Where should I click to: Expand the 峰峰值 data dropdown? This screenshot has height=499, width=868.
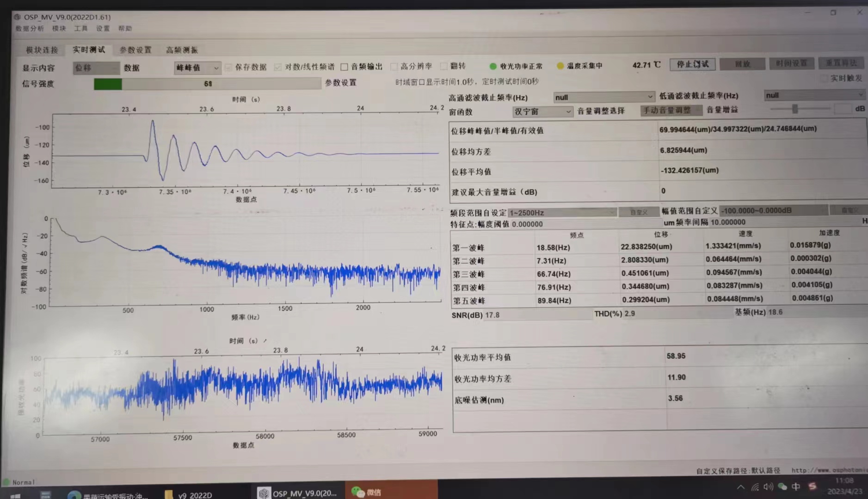(x=197, y=68)
